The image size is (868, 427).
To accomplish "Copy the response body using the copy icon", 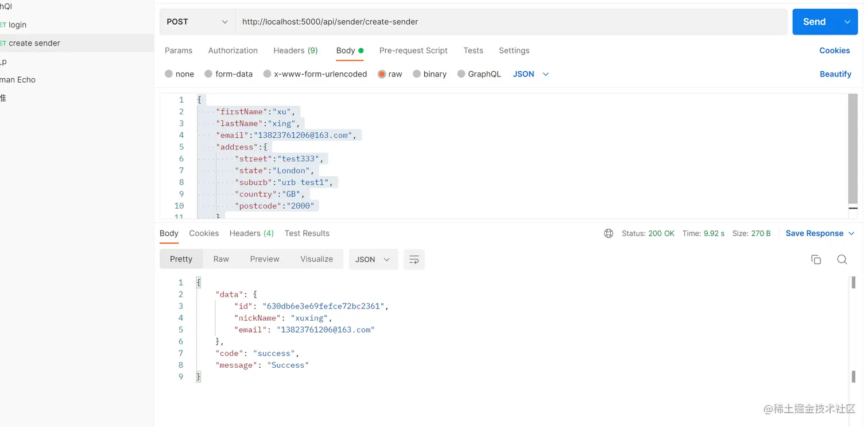I will click(x=816, y=259).
